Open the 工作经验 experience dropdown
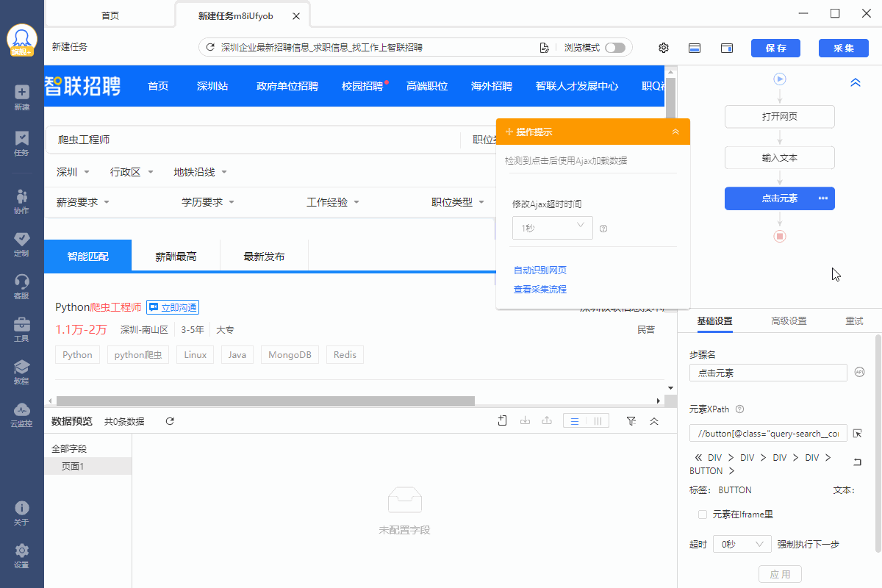The width and height of the screenshot is (882, 588). coord(333,202)
